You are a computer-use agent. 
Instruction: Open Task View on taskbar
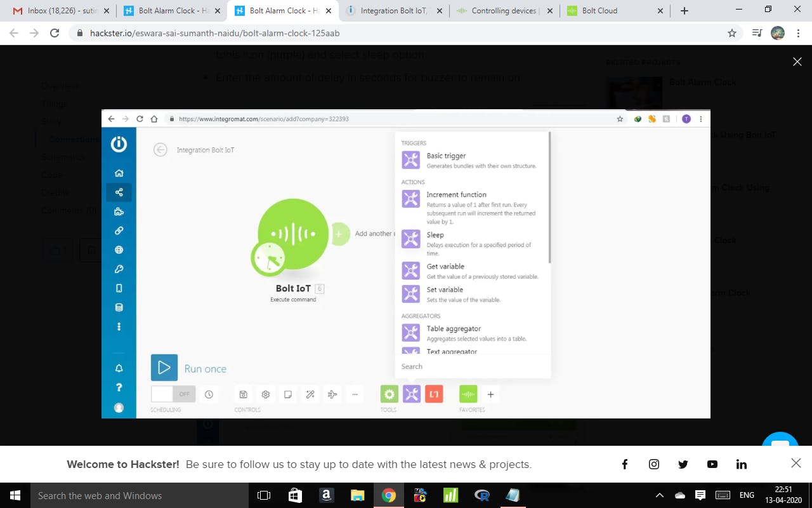(264, 495)
